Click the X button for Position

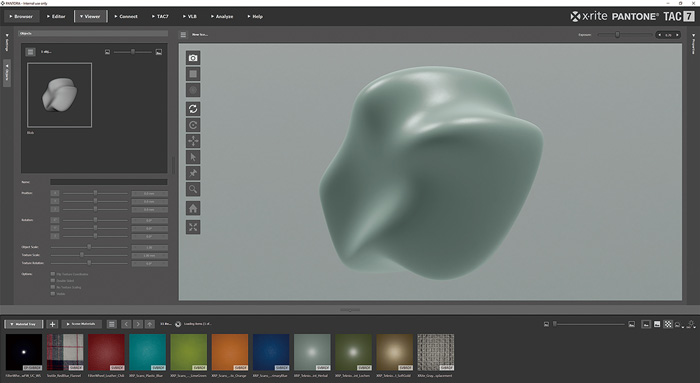[54, 193]
